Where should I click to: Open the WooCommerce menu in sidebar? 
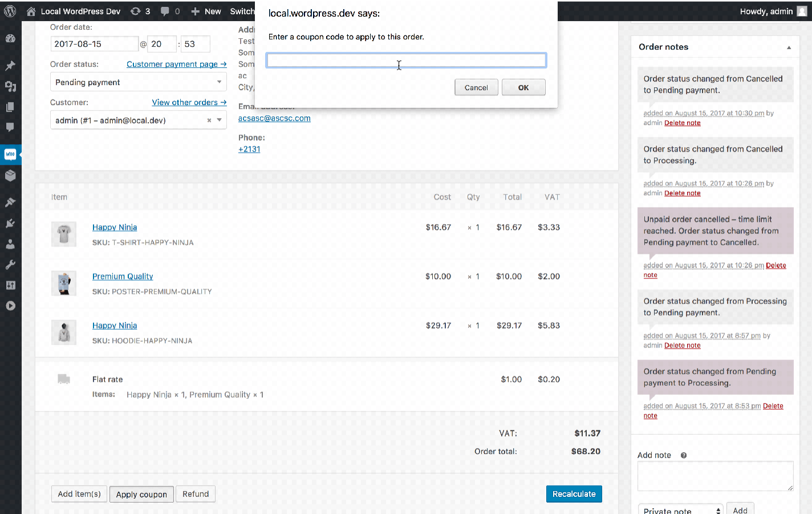pos(10,155)
